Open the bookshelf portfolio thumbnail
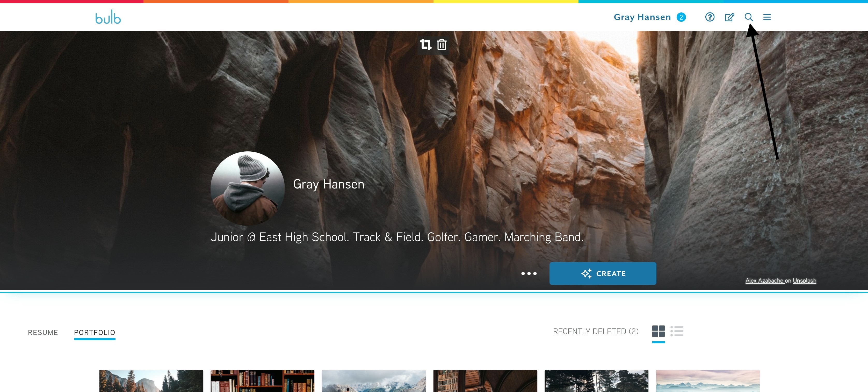The width and height of the screenshot is (868, 392). [x=262, y=381]
